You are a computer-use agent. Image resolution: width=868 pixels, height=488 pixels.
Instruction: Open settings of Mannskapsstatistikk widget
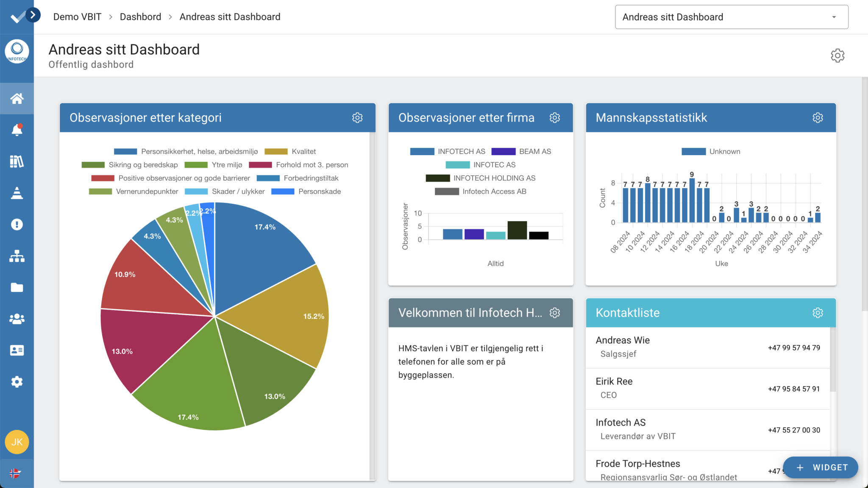pos(818,118)
